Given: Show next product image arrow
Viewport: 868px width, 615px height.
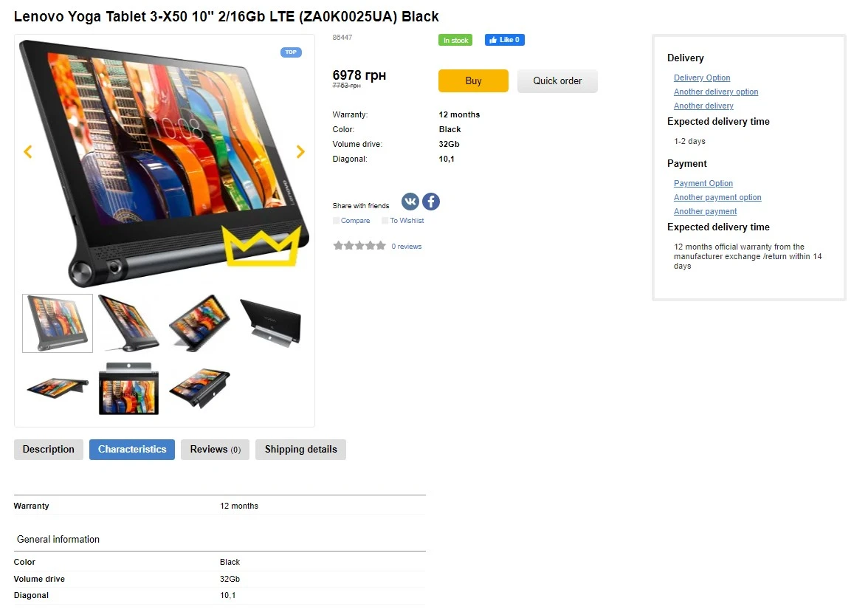Looking at the screenshot, I should tap(300, 151).
